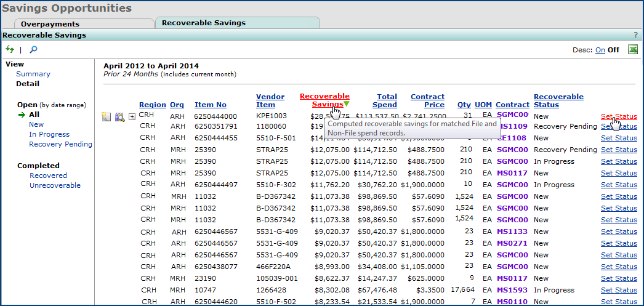Sort table by Total Spend column
This screenshot has width=644, height=306.
[x=387, y=101]
